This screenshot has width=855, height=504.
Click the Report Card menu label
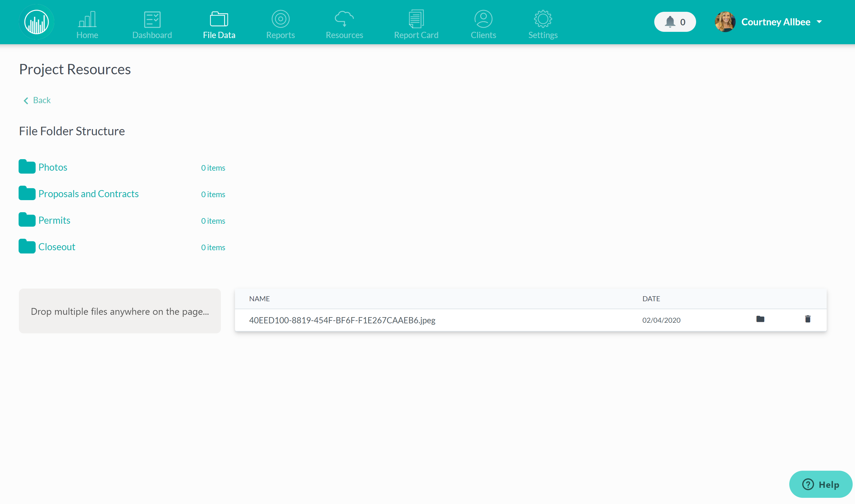[416, 35]
